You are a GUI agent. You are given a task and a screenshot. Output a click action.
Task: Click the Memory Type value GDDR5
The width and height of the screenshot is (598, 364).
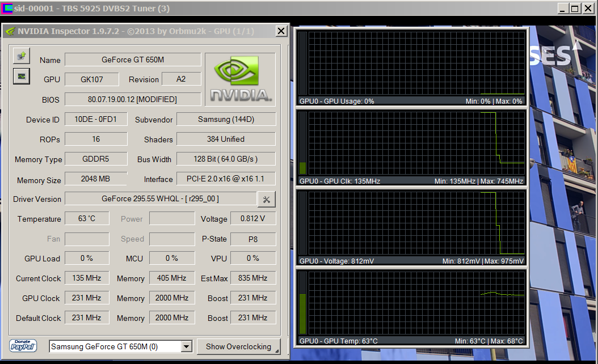[96, 159]
